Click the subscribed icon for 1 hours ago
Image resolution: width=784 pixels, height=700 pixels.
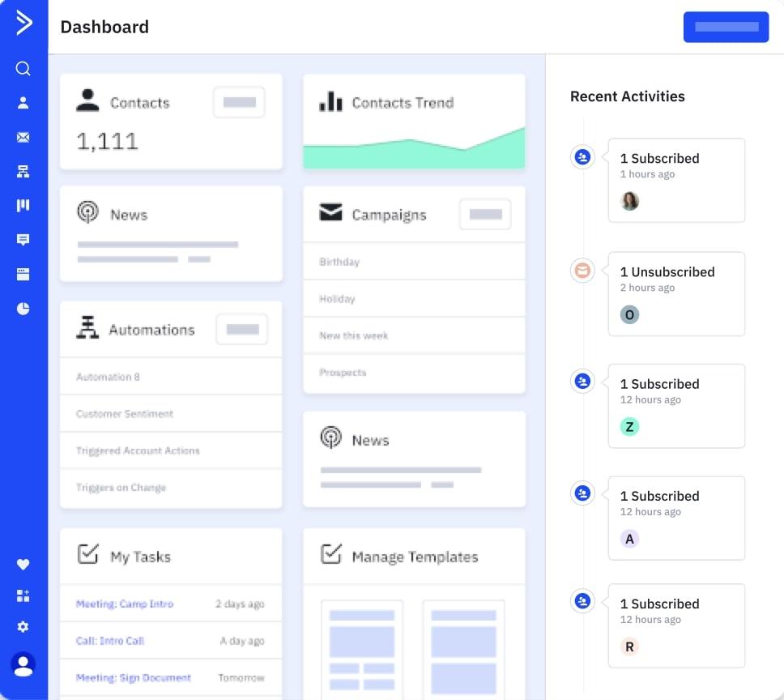coord(582,157)
